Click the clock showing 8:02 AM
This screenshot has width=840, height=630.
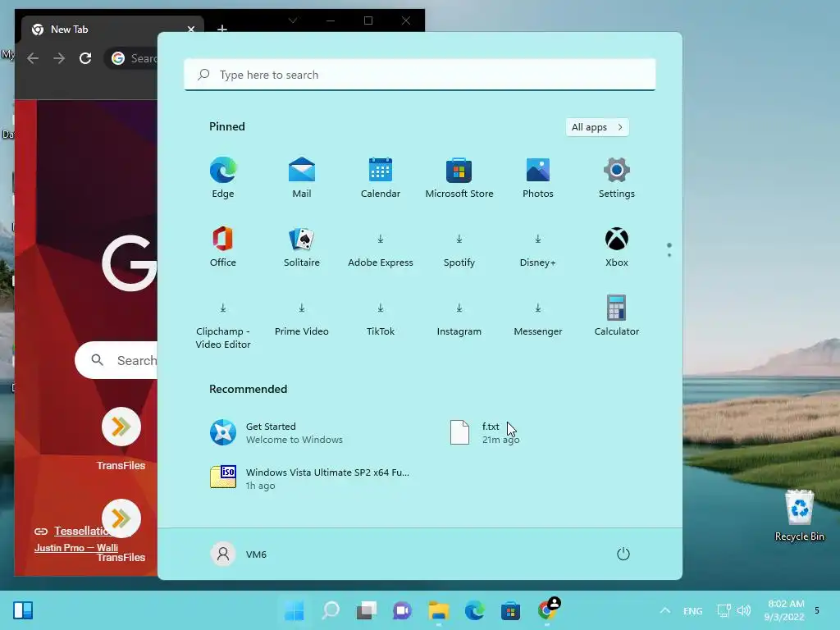[x=784, y=610]
